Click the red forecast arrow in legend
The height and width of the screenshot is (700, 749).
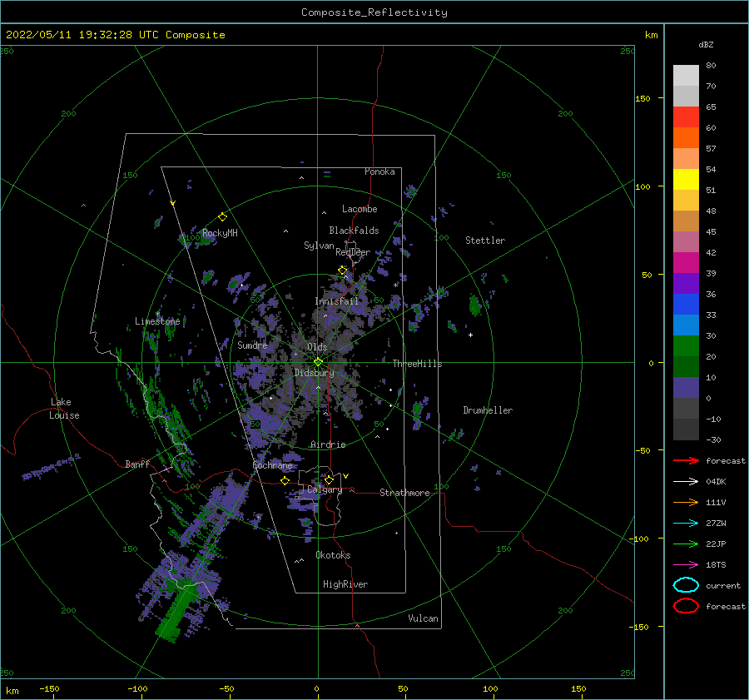tap(686, 460)
